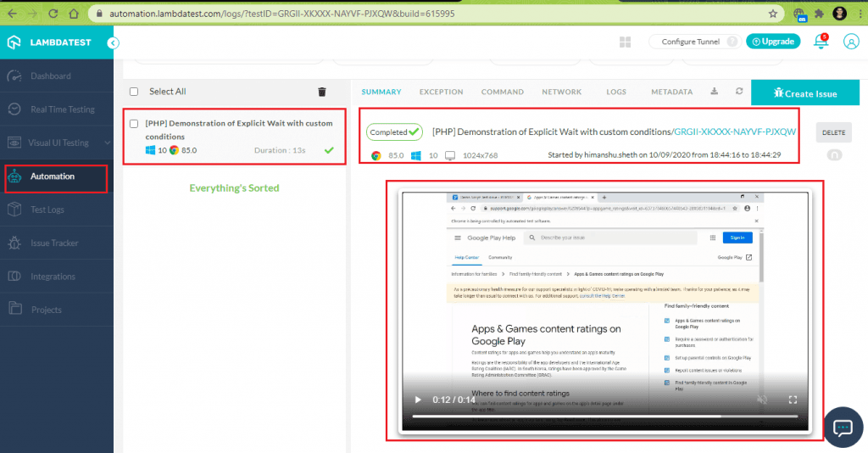Screen dimensions: 868x453
Task: Enter fullscreen on the video player
Action: 793,400
